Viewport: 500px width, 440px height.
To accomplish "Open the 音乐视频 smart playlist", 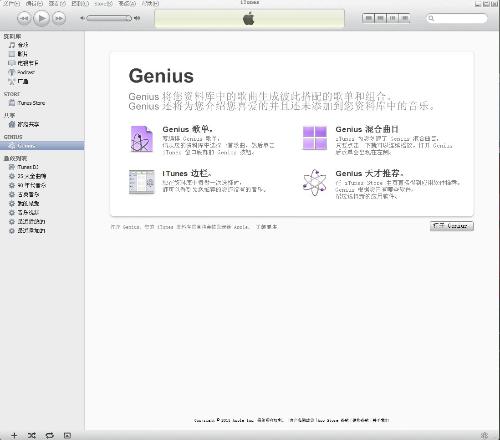I will click(x=24, y=212).
